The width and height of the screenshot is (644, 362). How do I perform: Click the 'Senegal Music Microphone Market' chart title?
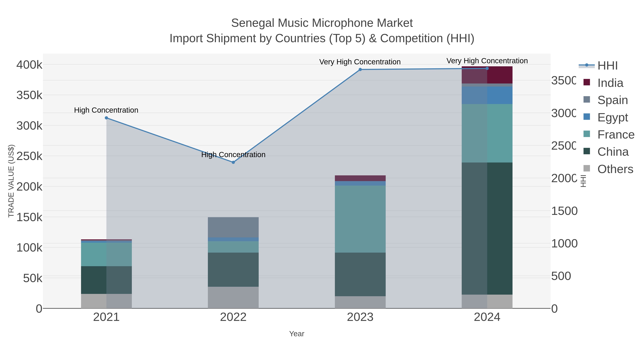[x=322, y=23]
